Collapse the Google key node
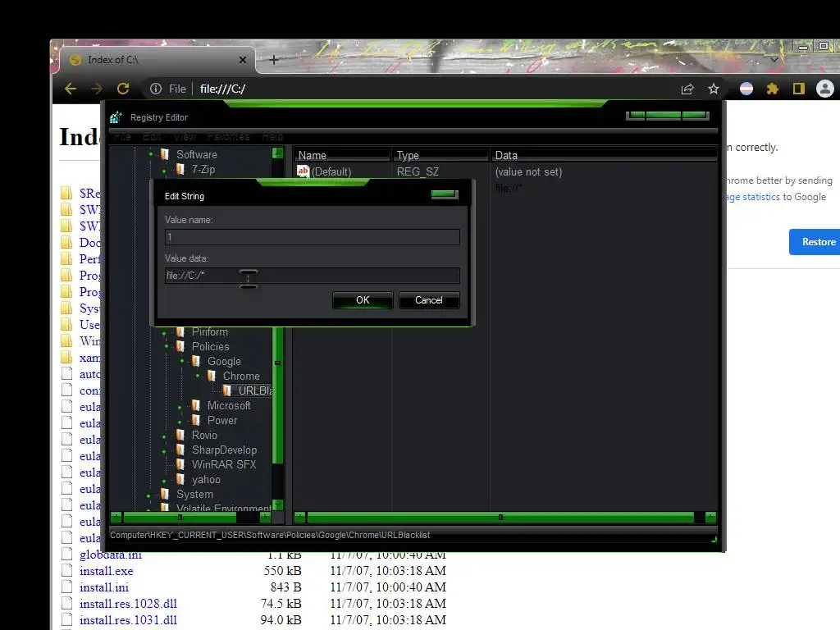 tap(181, 362)
